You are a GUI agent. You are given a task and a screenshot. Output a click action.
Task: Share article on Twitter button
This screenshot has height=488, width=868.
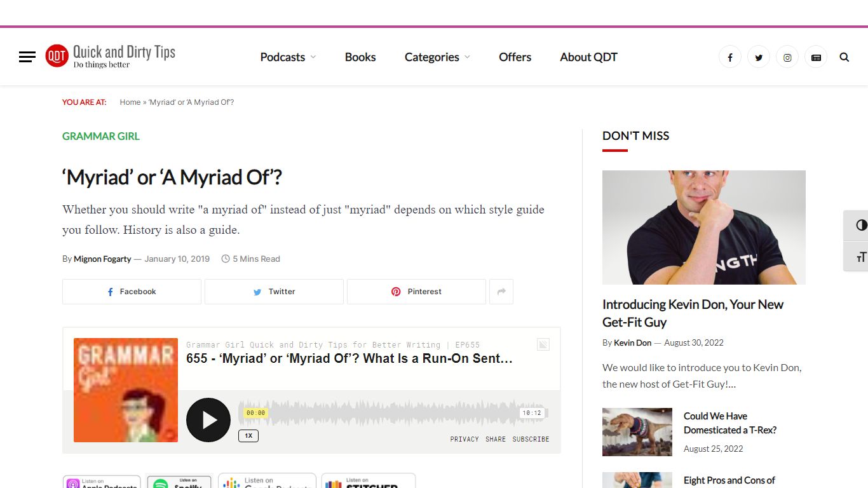click(x=274, y=292)
